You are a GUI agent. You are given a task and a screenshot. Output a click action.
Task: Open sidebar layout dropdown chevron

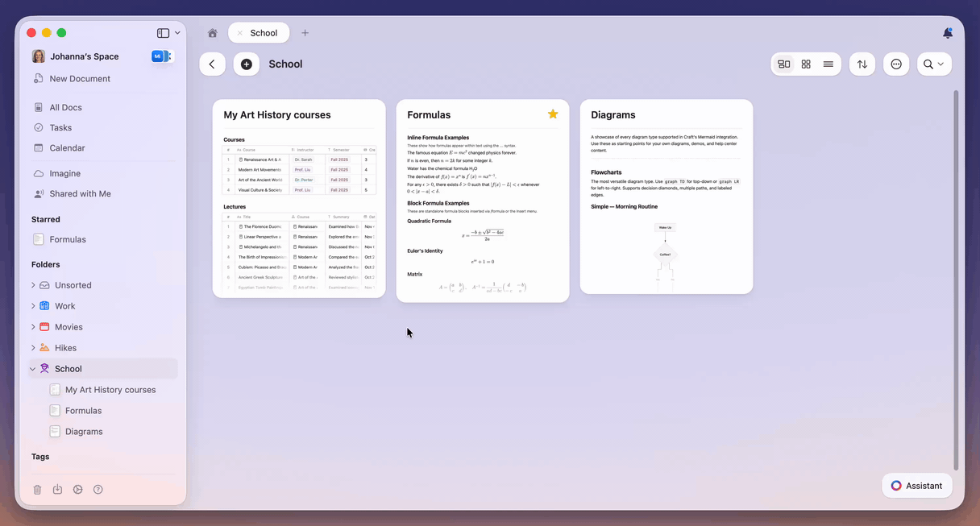(177, 33)
